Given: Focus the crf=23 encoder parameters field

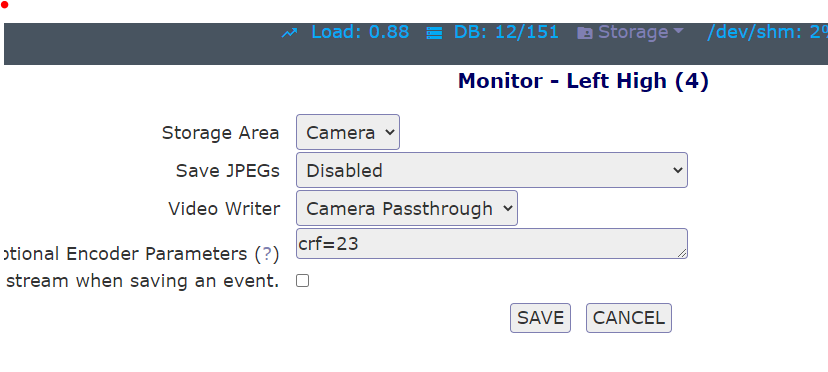Looking at the screenshot, I should (x=492, y=244).
